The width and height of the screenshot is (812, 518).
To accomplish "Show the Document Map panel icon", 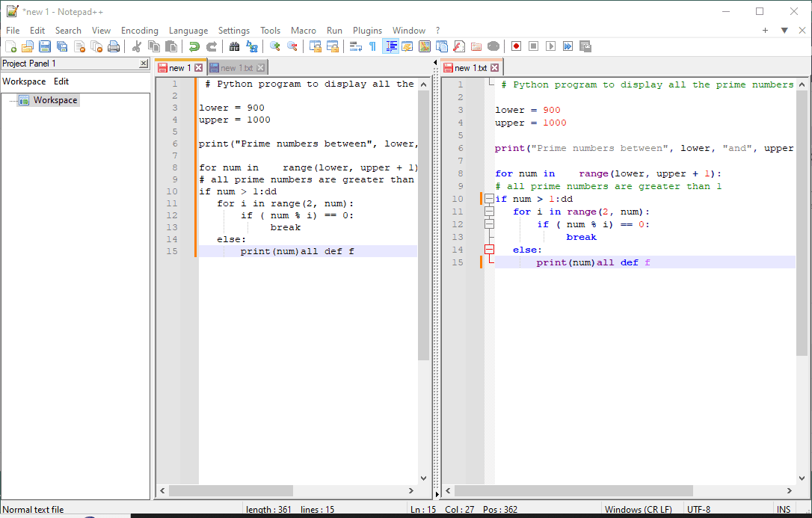I will (425, 46).
